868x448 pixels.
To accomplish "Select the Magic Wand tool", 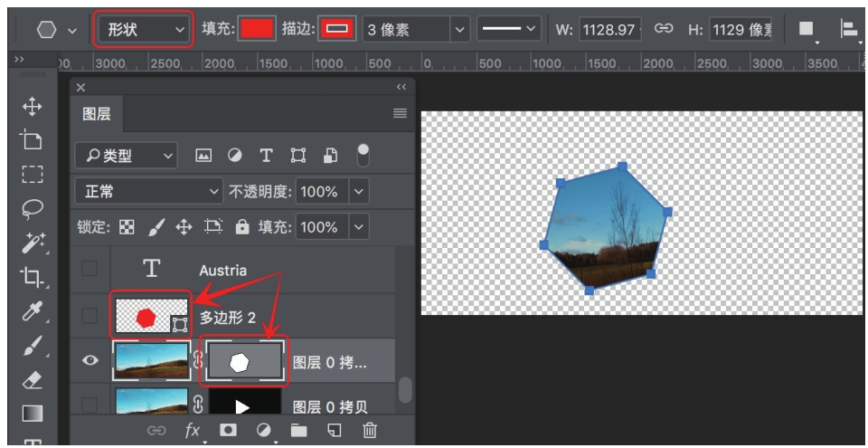I will tap(33, 243).
